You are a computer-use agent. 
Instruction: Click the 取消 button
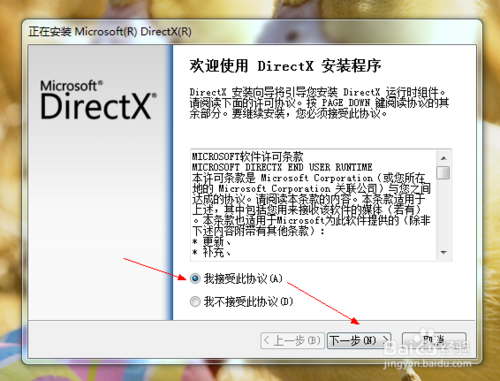434,340
